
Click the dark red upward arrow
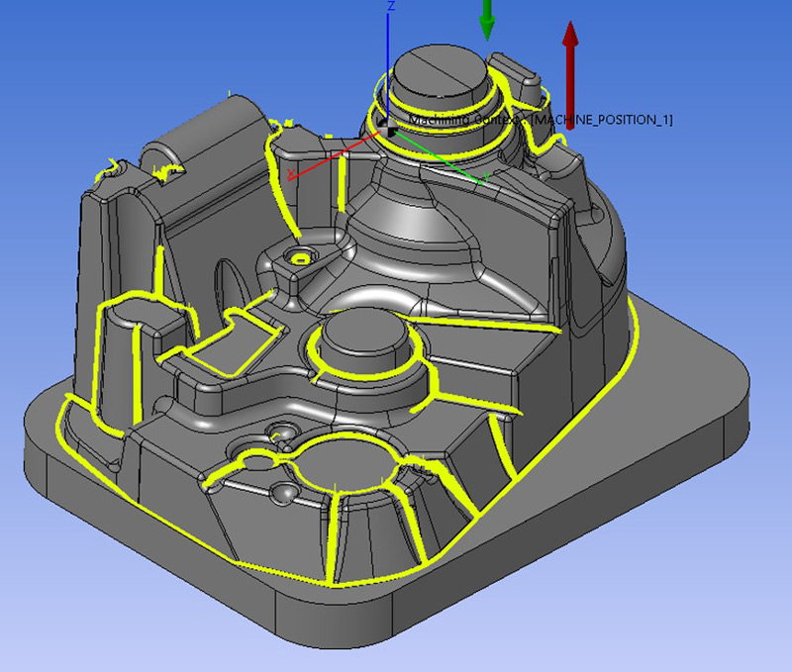click(x=570, y=67)
